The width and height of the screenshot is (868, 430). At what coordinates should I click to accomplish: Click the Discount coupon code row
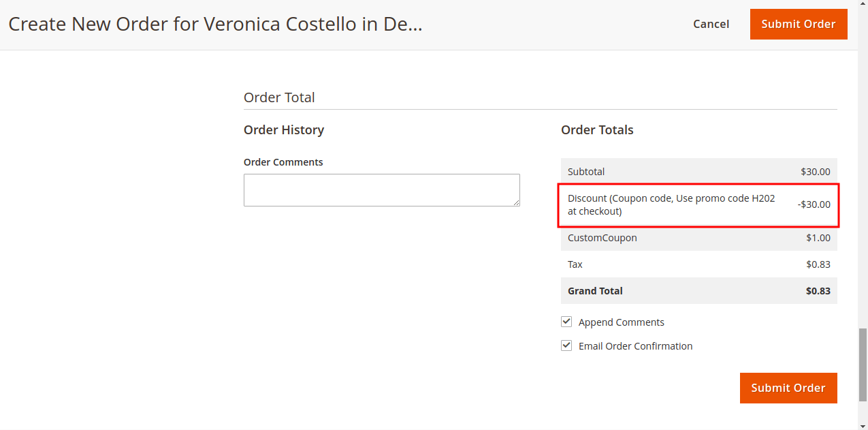(698, 205)
